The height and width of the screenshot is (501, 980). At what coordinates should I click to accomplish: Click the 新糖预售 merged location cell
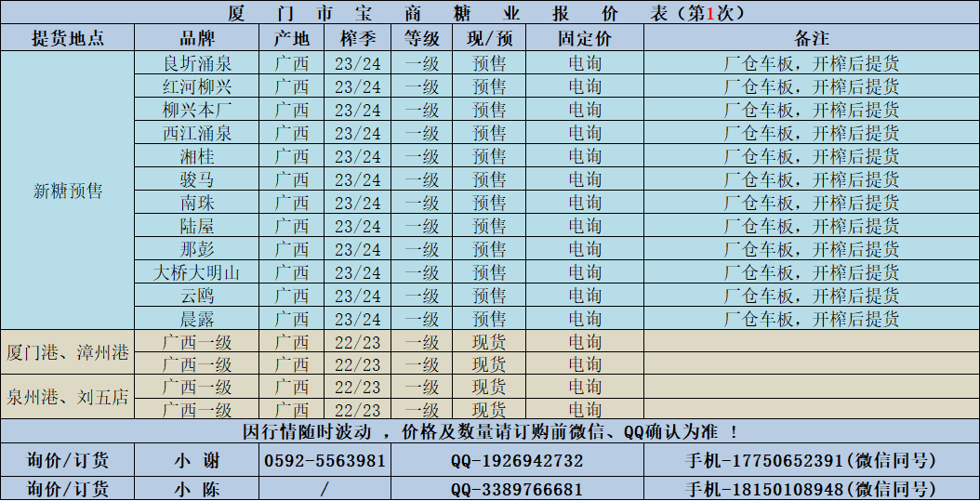tap(67, 191)
